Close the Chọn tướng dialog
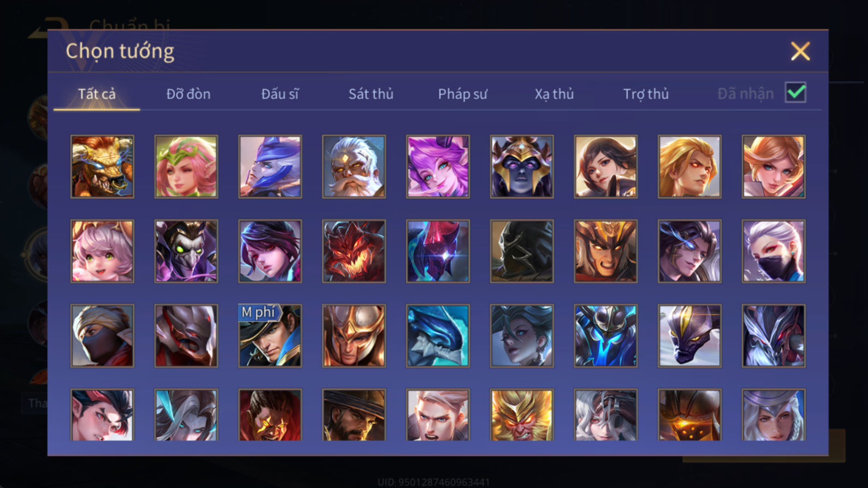The image size is (868, 488). pyautogui.click(x=800, y=51)
